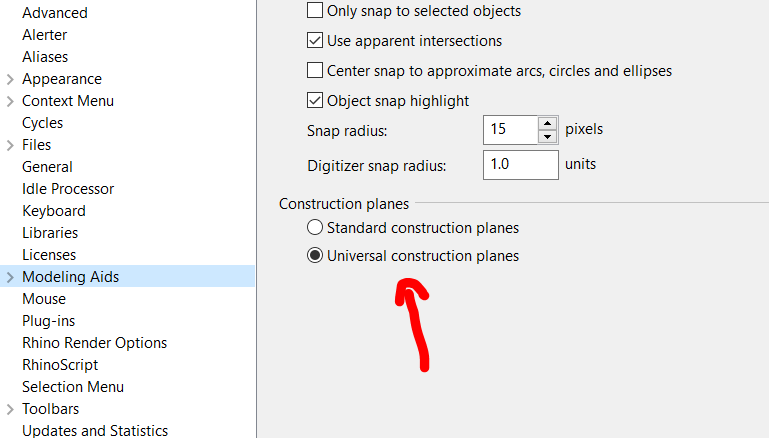Open the Keyboard options page
This screenshot has width=769, height=438.
click(x=54, y=211)
